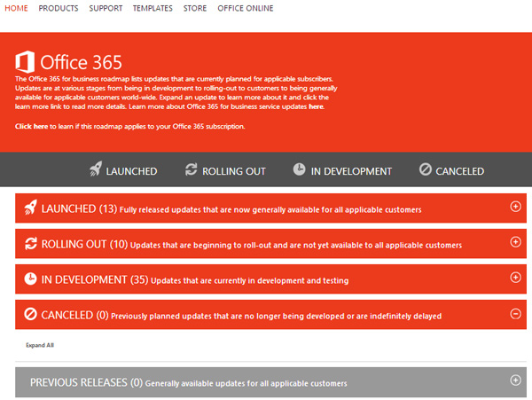The width and height of the screenshot is (532, 400).
Task: Click the canceled circle icon in gray bar
Action: click(425, 169)
